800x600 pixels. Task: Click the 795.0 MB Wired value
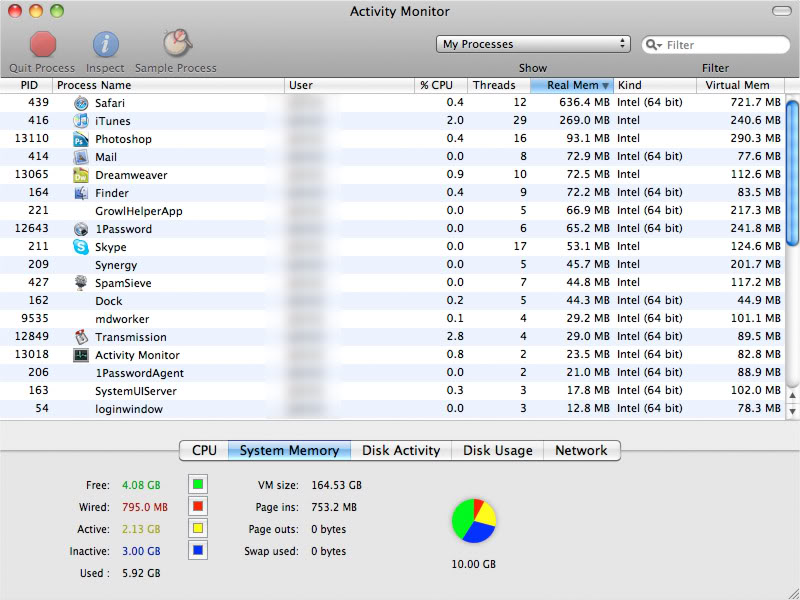pyautogui.click(x=145, y=507)
